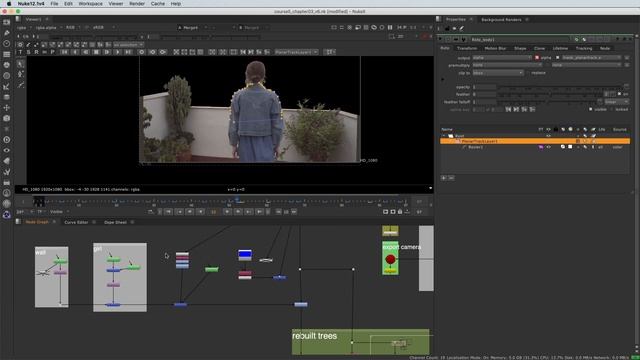
Task: Select the Bezier1 shape row
Action: (535, 147)
